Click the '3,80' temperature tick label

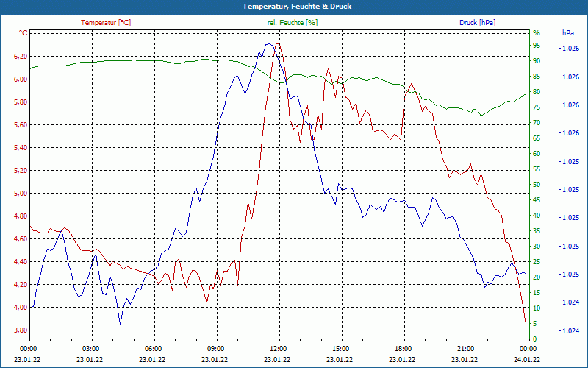coord(21,330)
